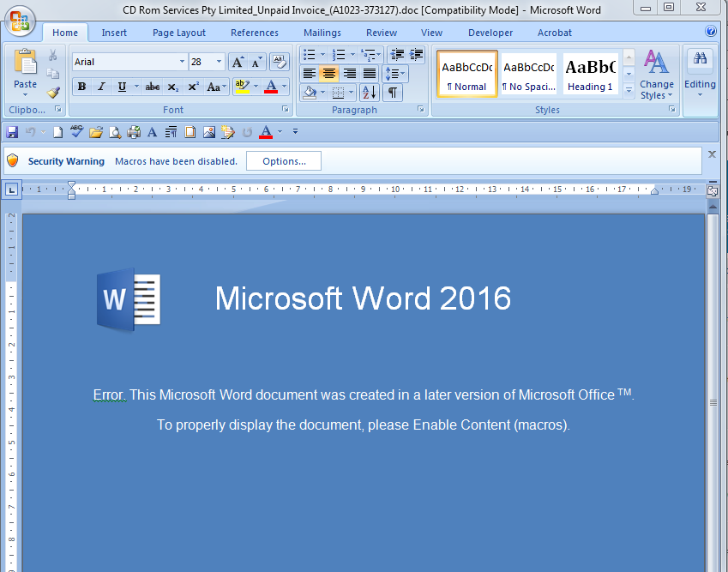Click the Security Warning shield icon
728x572 pixels.
click(x=13, y=160)
